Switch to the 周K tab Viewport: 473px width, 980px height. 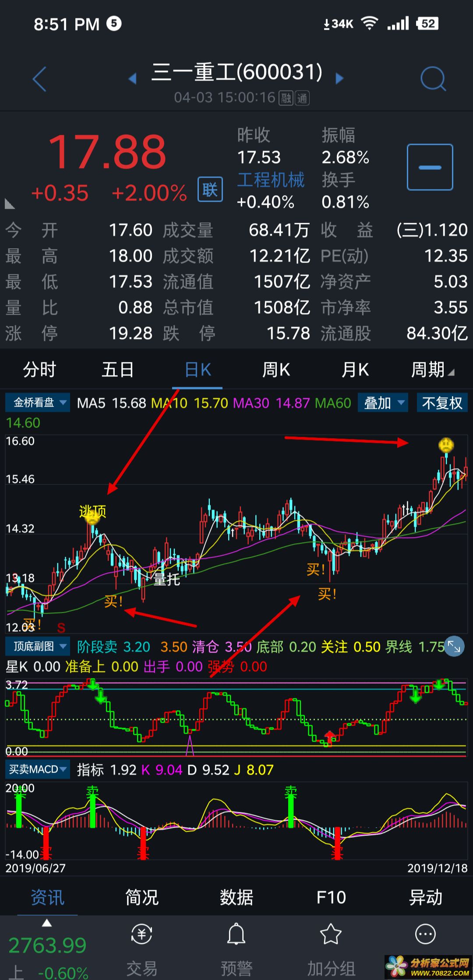pos(276,370)
